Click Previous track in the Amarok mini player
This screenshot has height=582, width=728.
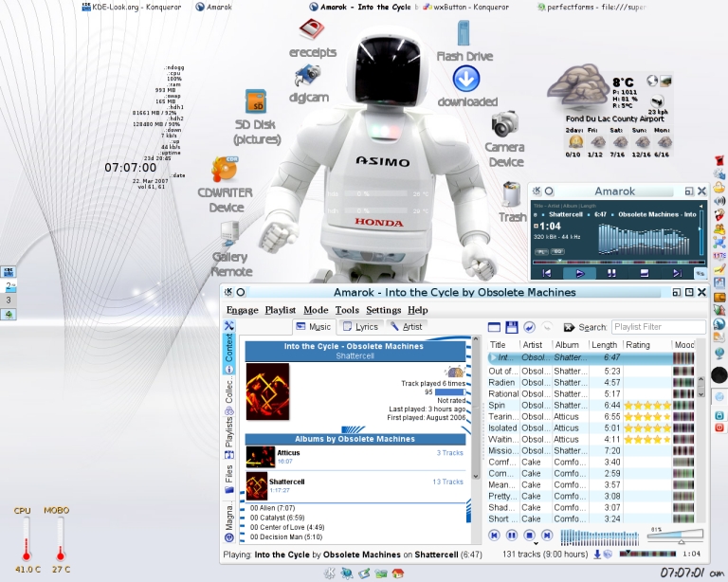547,273
